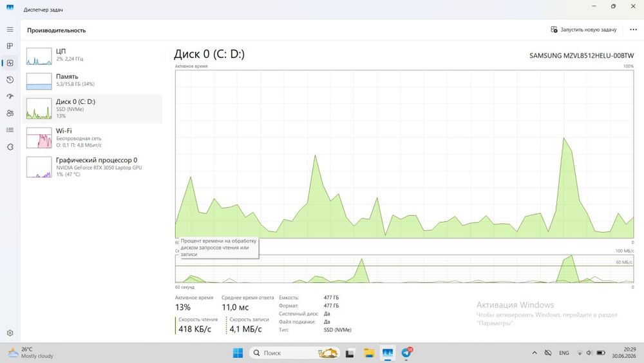The image size is (644, 363).
Task: Click NVIDIA GeForce RTX 3050 Laptop GPU text
Action: [99, 168]
